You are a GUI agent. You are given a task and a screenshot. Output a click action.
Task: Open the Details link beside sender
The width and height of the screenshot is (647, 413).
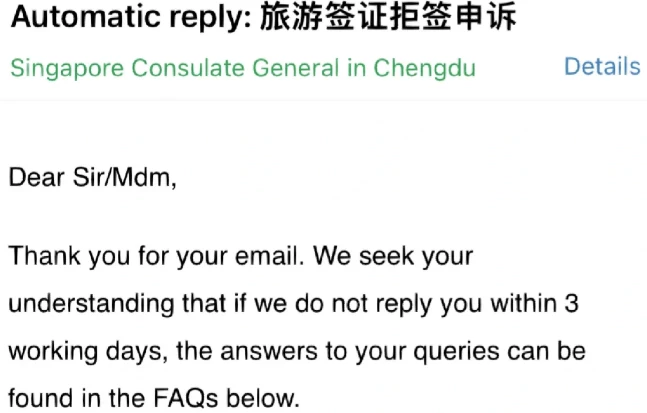pyautogui.click(x=602, y=67)
